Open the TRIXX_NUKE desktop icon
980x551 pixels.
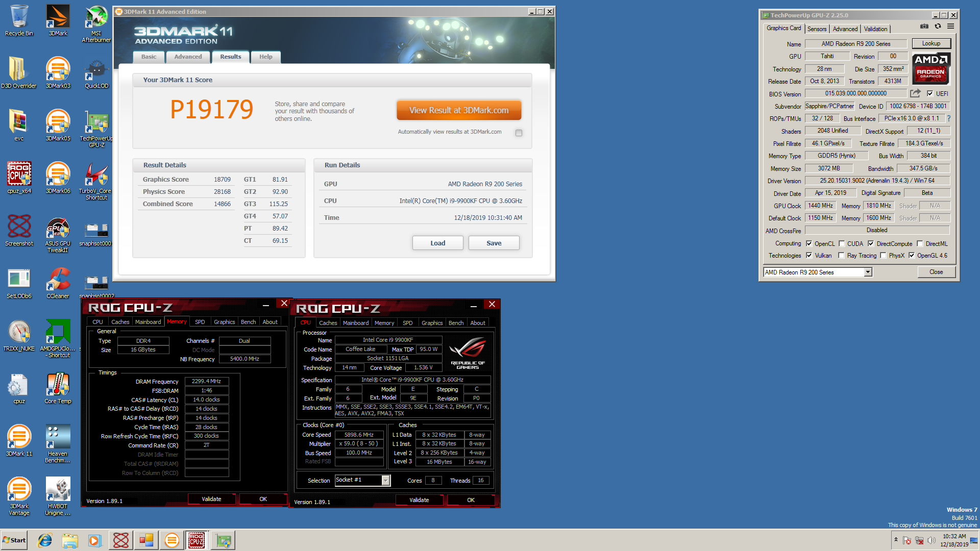pos(19,336)
